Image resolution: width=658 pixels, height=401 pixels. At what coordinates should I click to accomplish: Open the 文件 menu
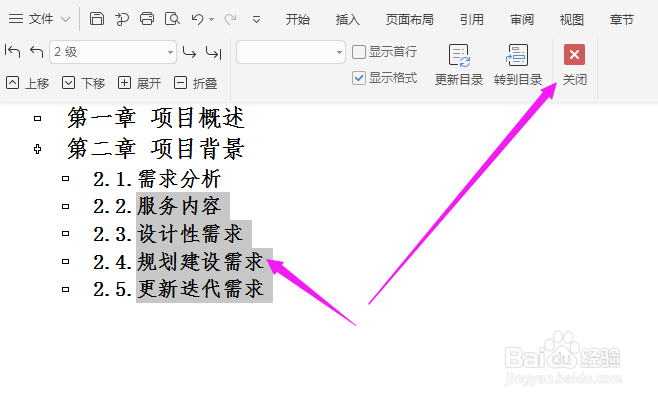tap(39, 19)
